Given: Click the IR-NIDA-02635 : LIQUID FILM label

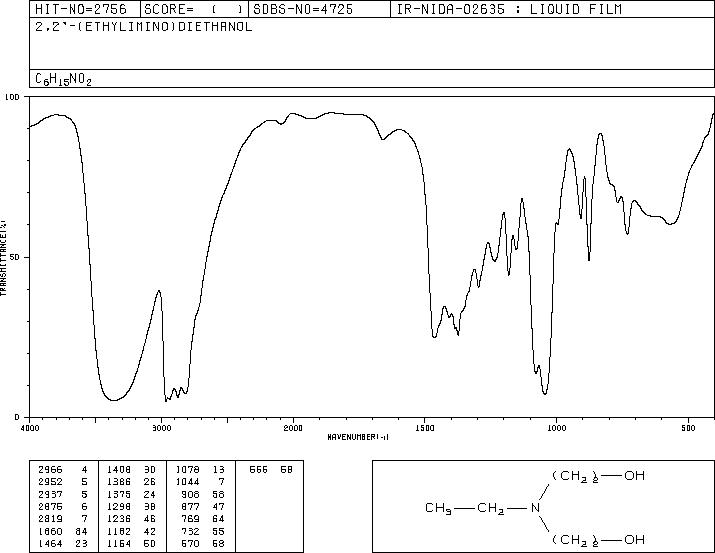Looking at the screenshot, I should tap(509, 9).
